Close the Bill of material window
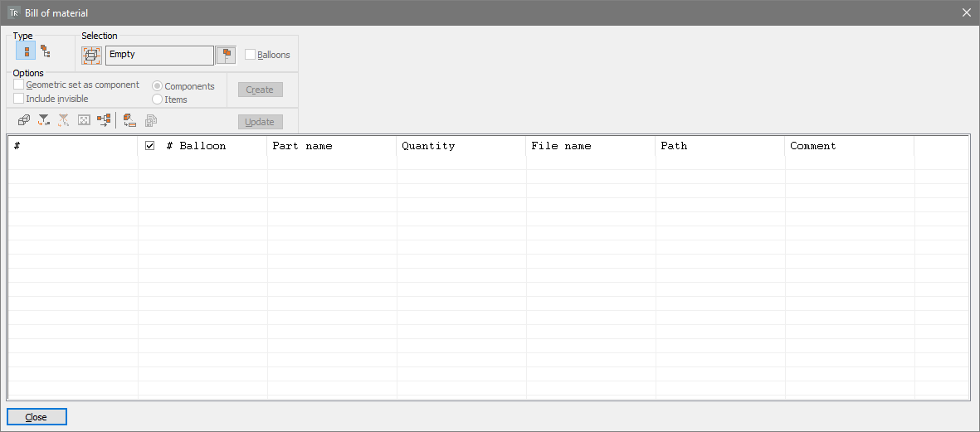980x432 pixels. [x=966, y=12]
